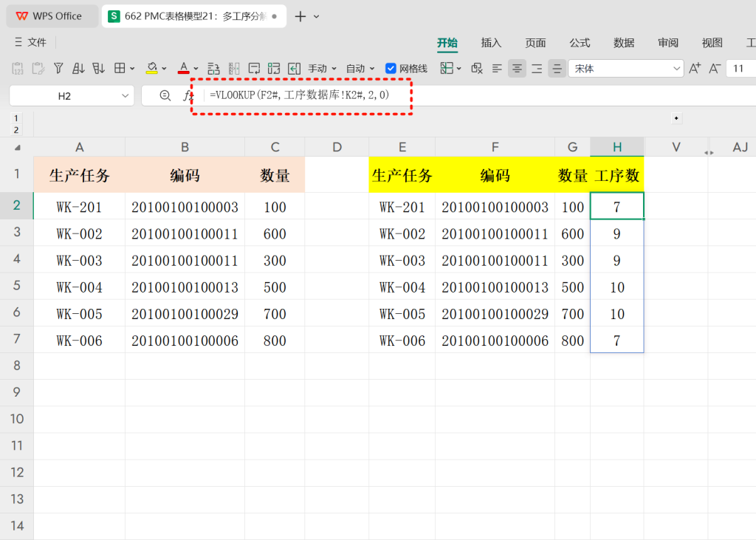Click the paste formatting clipboard icon
The height and width of the screenshot is (540, 756).
38,69
